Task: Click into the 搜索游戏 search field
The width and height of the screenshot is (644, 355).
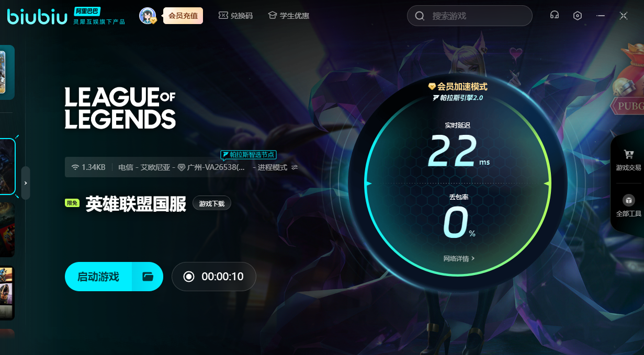Action: point(470,16)
